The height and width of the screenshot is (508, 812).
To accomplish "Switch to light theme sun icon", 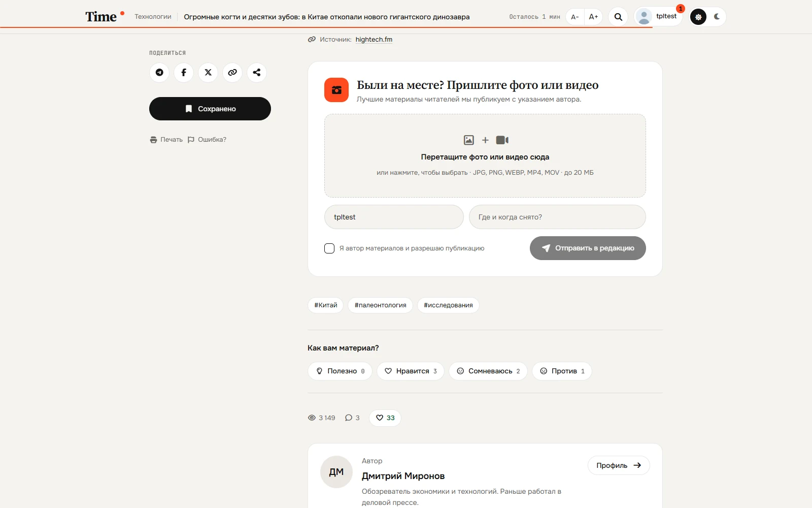I will click(698, 17).
